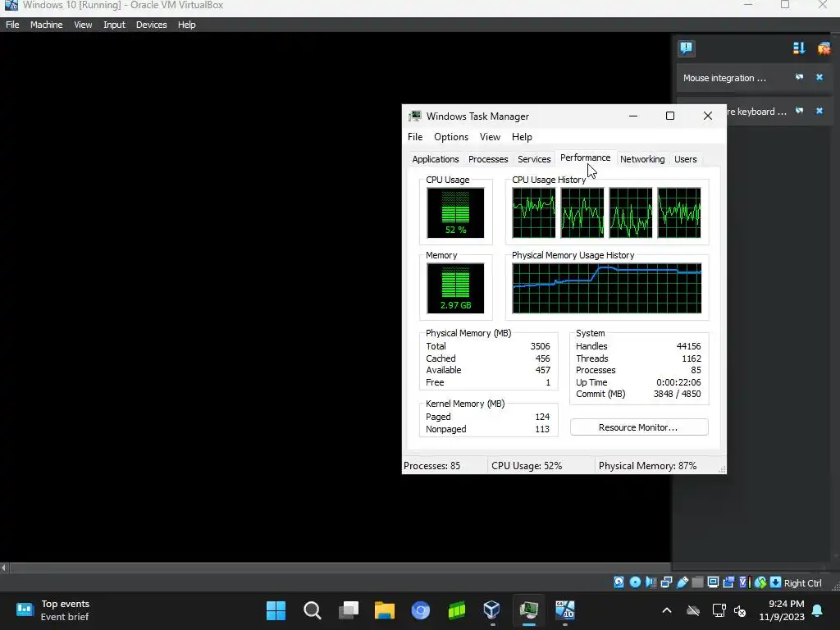Open the Options menu in Task Manager
Screen dimensions: 840x630
pyautogui.click(x=451, y=137)
